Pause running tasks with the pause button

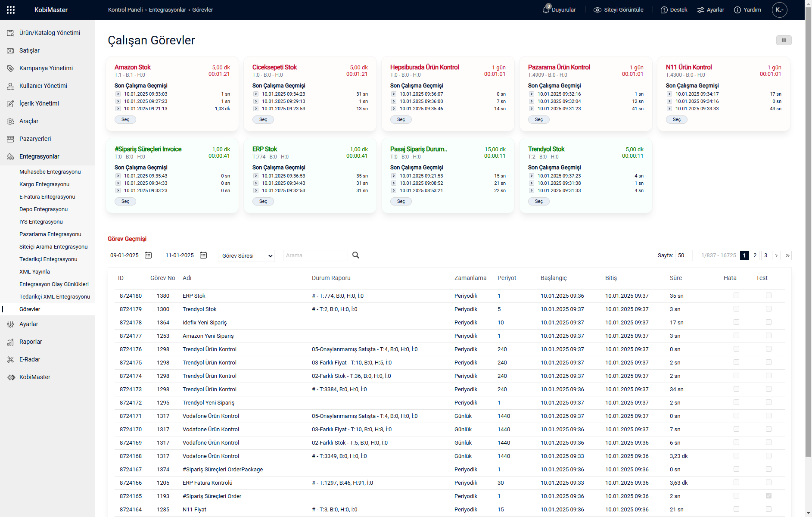(x=784, y=40)
